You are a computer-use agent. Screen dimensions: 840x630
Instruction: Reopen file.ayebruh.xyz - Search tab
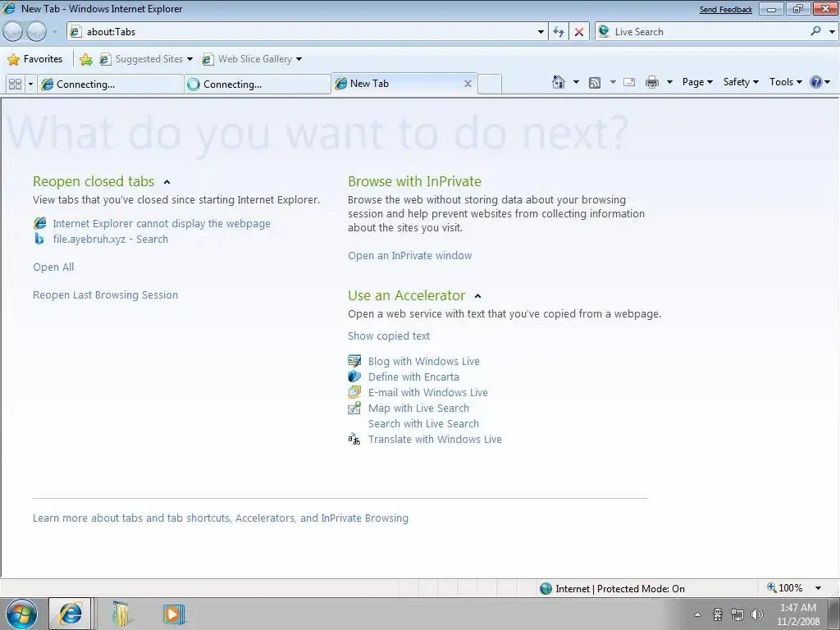pyautogui.click(x=111, y=239)
